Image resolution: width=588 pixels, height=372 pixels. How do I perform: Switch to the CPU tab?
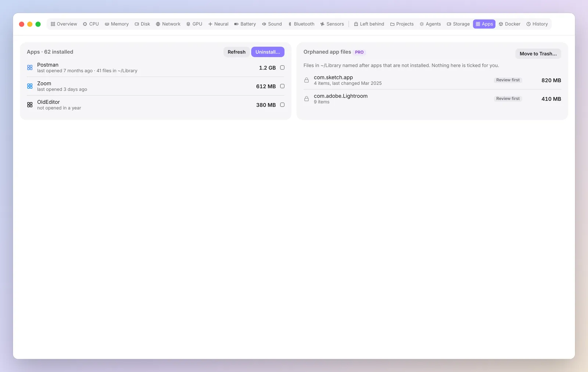coord(91,24)
